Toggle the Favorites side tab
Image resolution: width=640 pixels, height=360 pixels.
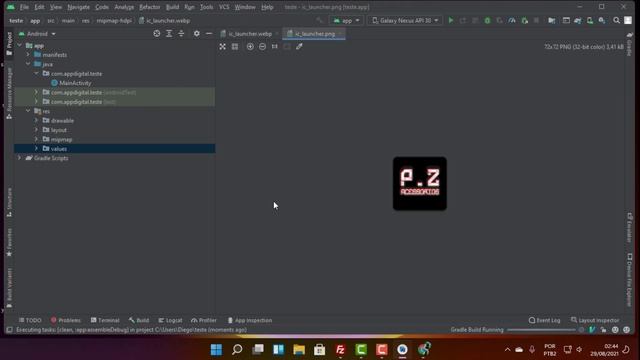[9, 242]
